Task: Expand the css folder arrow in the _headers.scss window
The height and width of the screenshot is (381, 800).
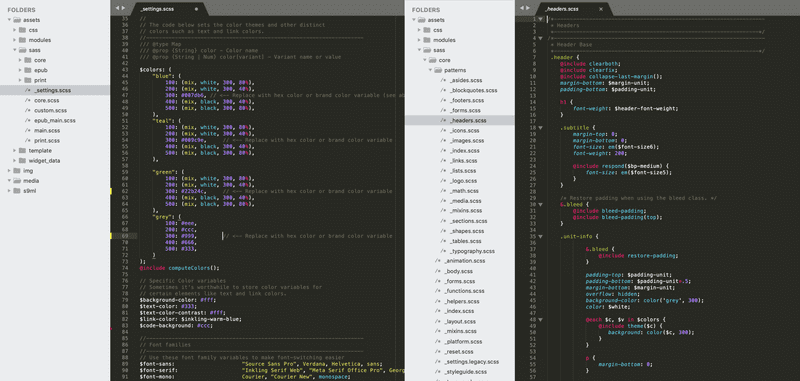Action: (x=419, y=30)
